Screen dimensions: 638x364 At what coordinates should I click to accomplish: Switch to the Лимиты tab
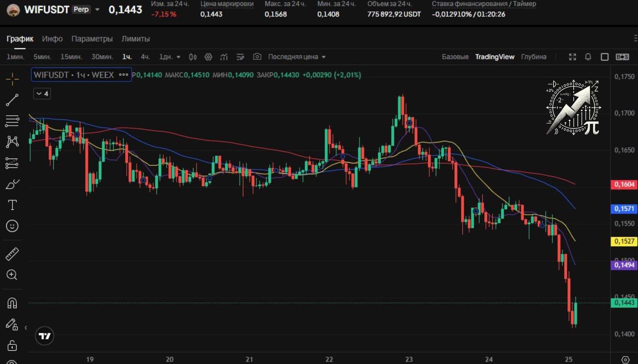[136, 39]
